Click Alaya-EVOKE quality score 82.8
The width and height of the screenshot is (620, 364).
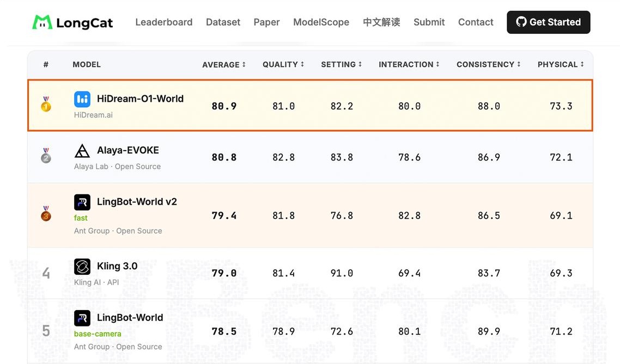(283, 158)
